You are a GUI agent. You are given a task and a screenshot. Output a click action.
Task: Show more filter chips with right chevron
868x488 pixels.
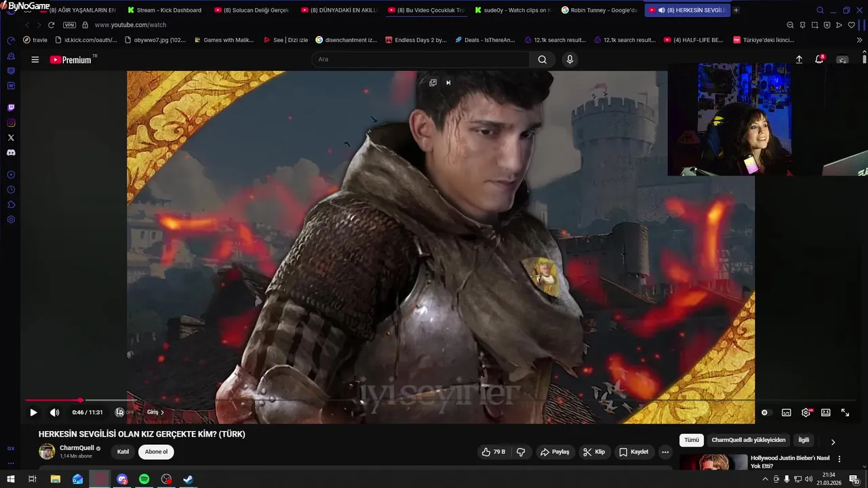(x=833, y=442)
